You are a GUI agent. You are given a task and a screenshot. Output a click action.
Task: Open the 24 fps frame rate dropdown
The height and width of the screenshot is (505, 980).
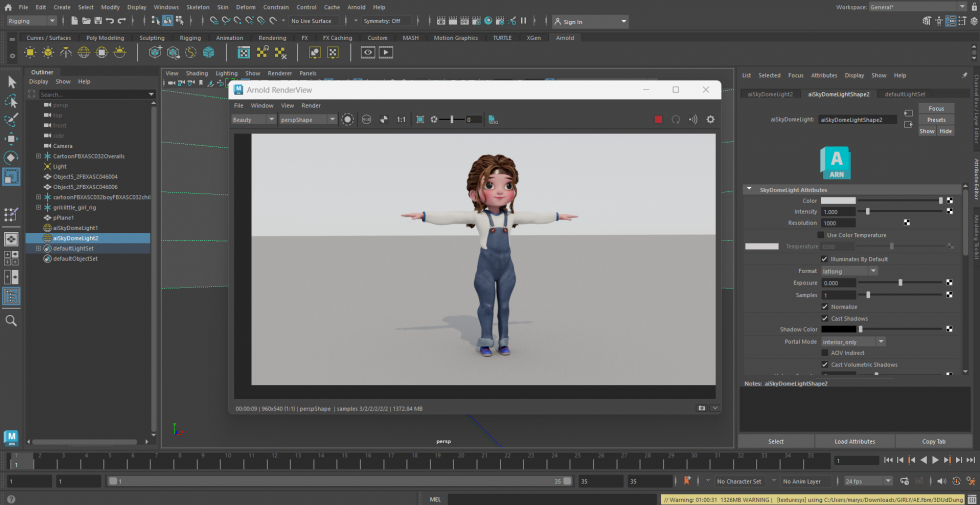click(x=868, y=481)
